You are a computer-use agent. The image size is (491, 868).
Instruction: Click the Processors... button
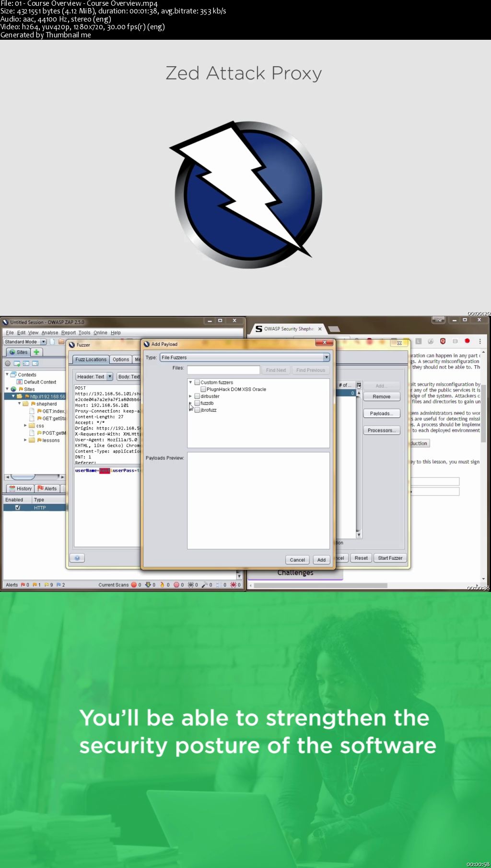pyautogui.click(x=382, y=430)
